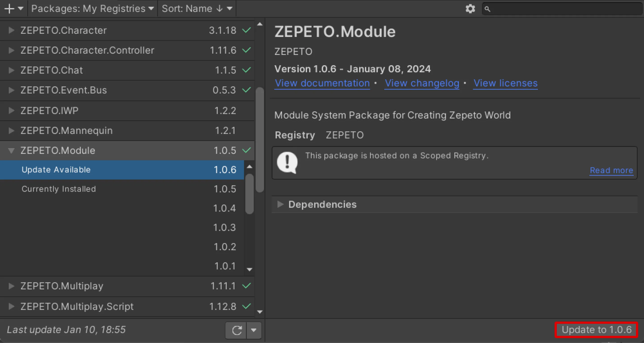Open the Packages: My Registries dropdown

click(x=93, y=9)
